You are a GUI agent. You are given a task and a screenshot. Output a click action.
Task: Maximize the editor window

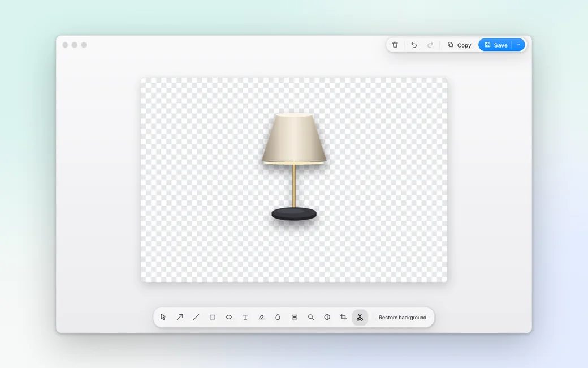[x=84, y=45]
